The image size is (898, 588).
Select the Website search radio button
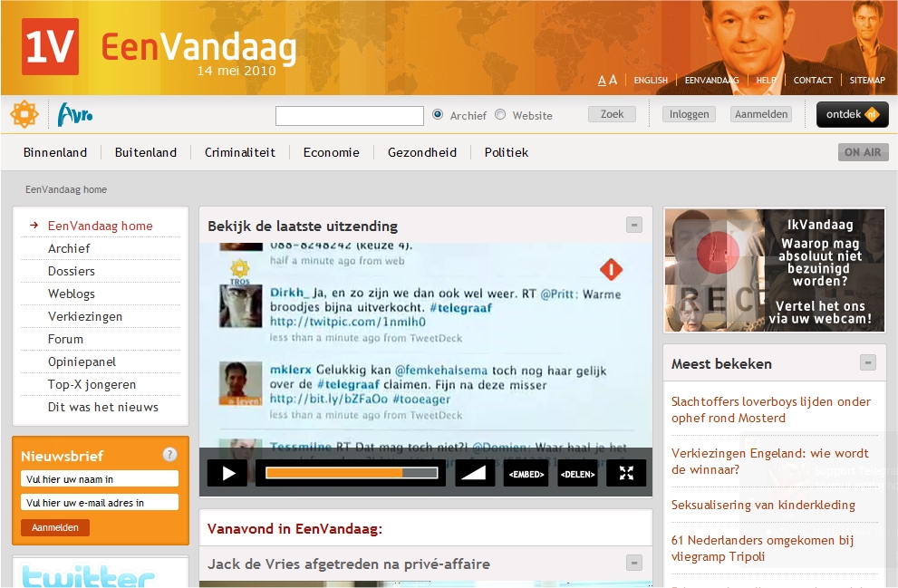(x=500, y=114)
